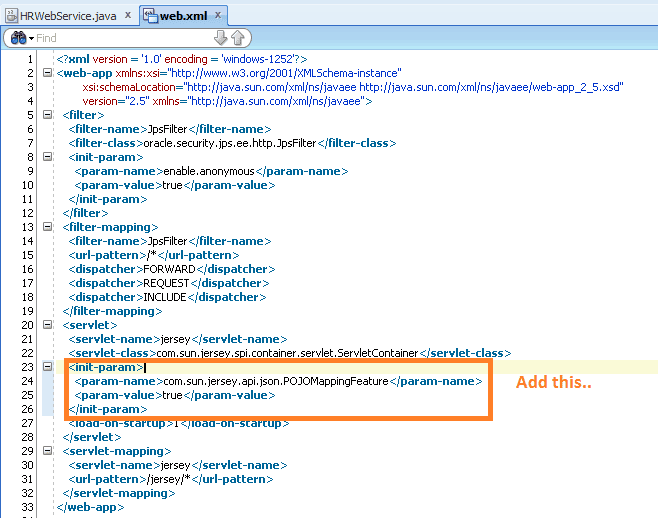This screenshot has height=518, width=658.
Task: Collapse the init-param block on line 23
Action: point(47,366)
